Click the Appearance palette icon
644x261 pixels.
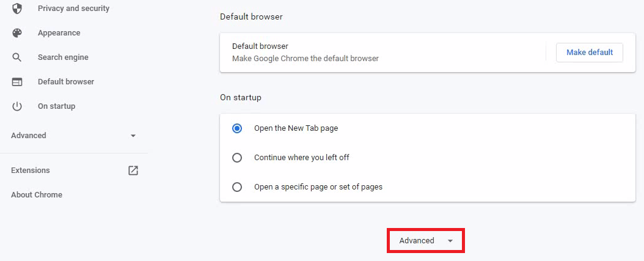pos(17,33)
